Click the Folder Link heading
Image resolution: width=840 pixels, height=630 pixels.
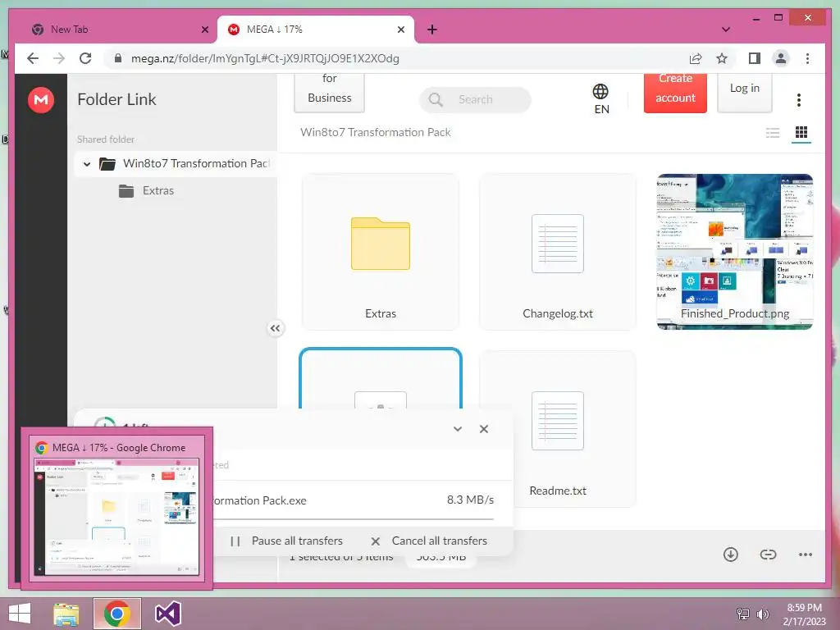(116, 99)
